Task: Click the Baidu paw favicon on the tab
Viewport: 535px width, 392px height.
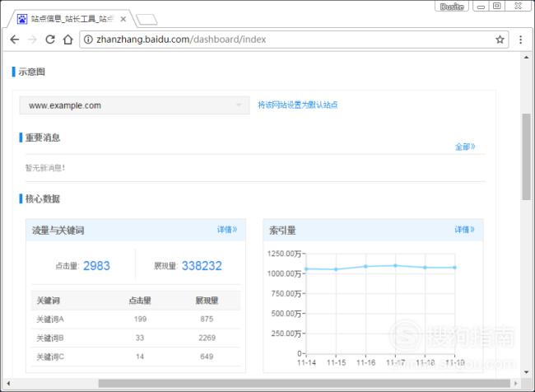Action: point(22,19)
